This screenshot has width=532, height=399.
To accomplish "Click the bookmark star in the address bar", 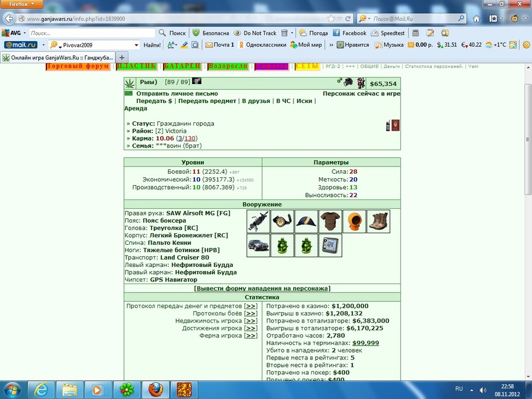I will coord(331,19).
